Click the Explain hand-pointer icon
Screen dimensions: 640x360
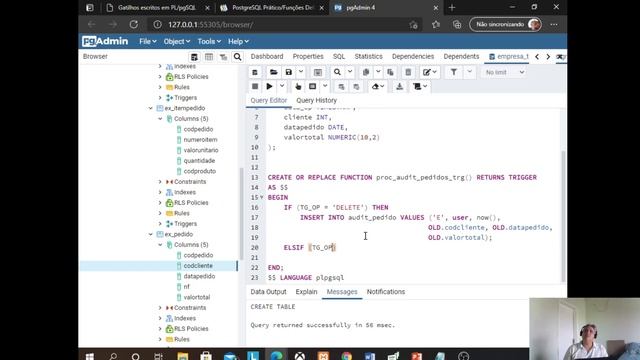click(298, 87)
